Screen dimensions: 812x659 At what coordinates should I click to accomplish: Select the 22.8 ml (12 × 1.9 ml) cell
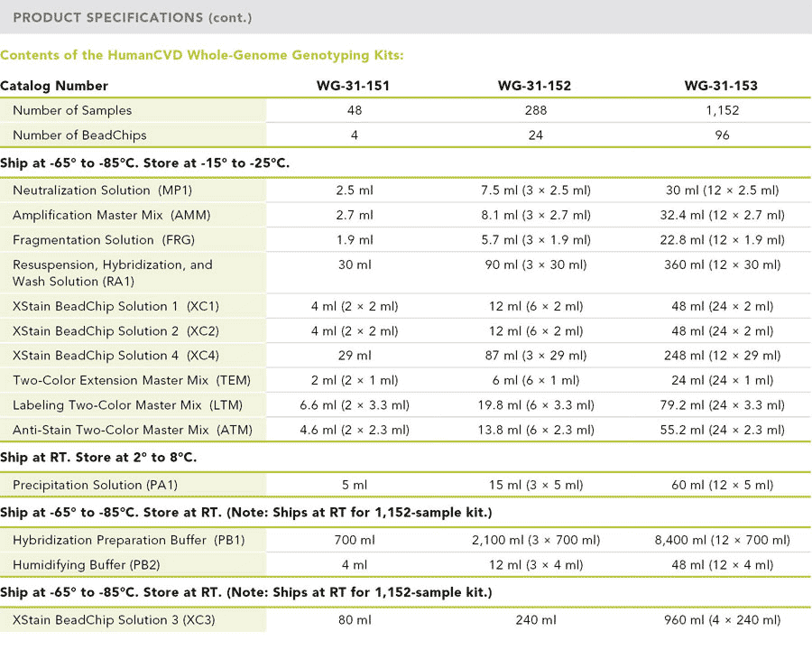coord(723,240)
